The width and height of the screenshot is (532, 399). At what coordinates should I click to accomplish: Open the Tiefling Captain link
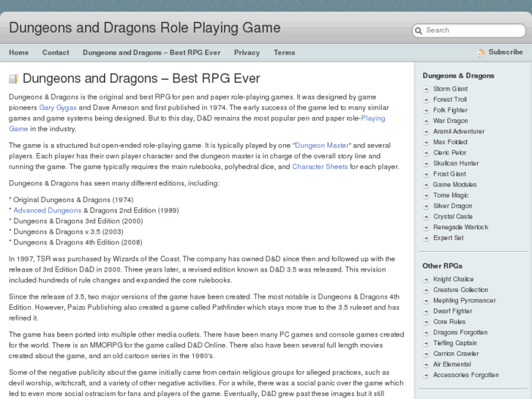pyautogui.click(x=455, y=343)
